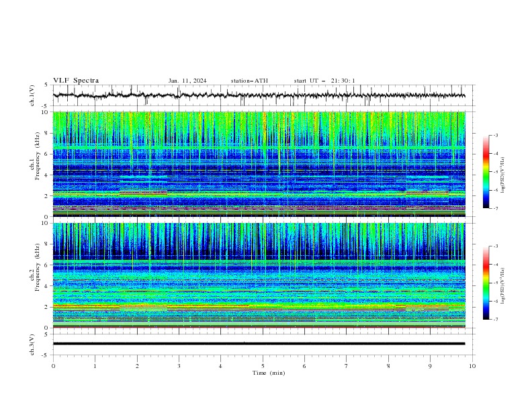Click the "ch.3(V)" axis label

point(32,345)
